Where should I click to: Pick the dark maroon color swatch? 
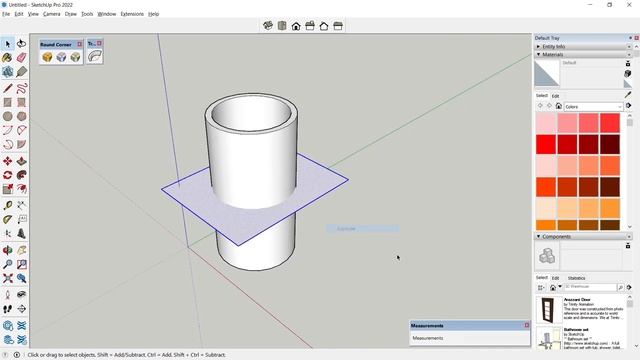pos(610,144)
